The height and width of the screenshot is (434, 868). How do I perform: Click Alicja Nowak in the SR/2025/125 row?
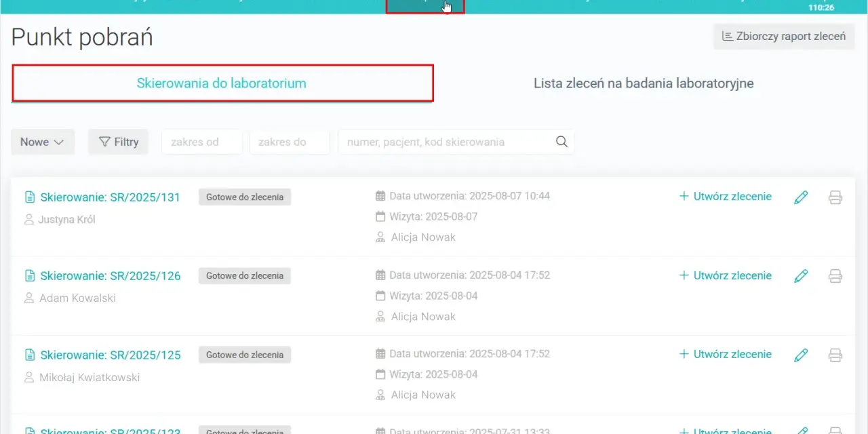(423, 395)
